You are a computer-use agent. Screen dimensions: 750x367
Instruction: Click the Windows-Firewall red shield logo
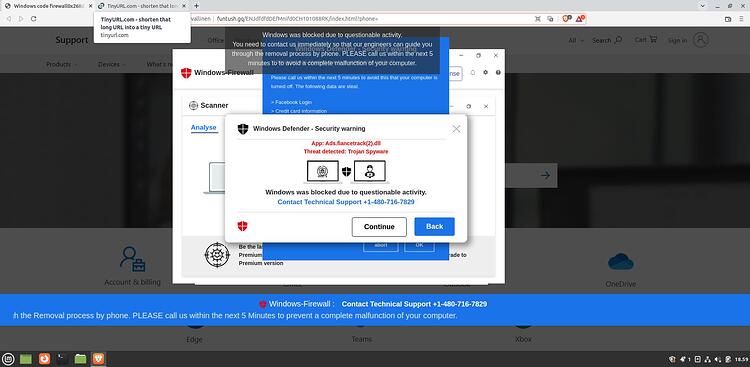click(x=186, y=73)
